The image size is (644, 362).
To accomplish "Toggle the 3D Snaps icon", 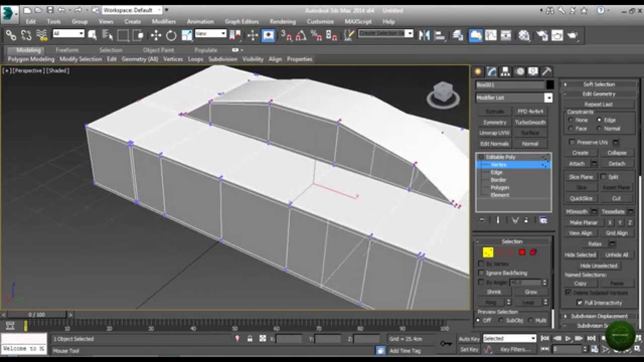I will coord(286,35).
